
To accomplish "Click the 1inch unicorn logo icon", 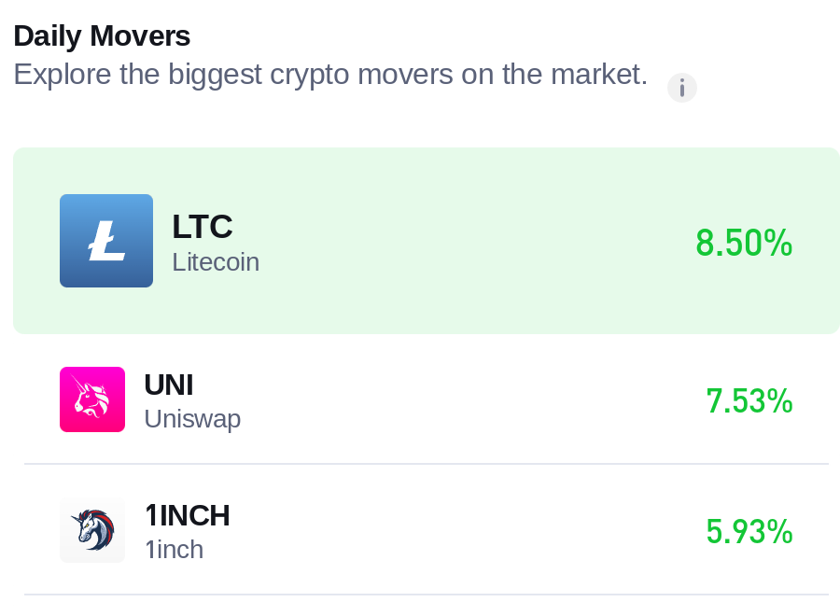I will coord(92,530).
